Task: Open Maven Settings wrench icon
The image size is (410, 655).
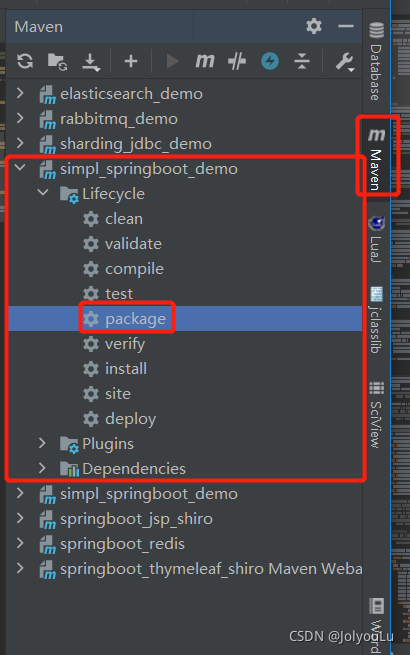Action: click(345, 62)
